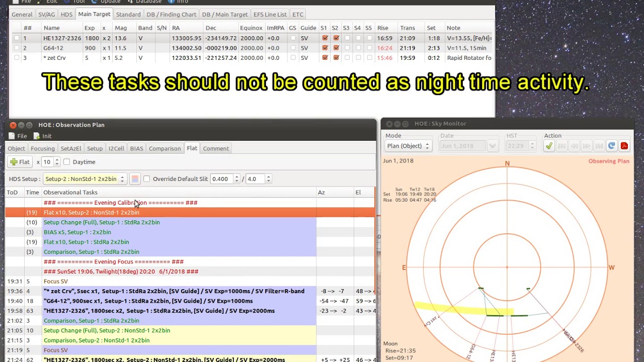
Task: Switch to the Comparison tab
Action: (x=165, y=148)
